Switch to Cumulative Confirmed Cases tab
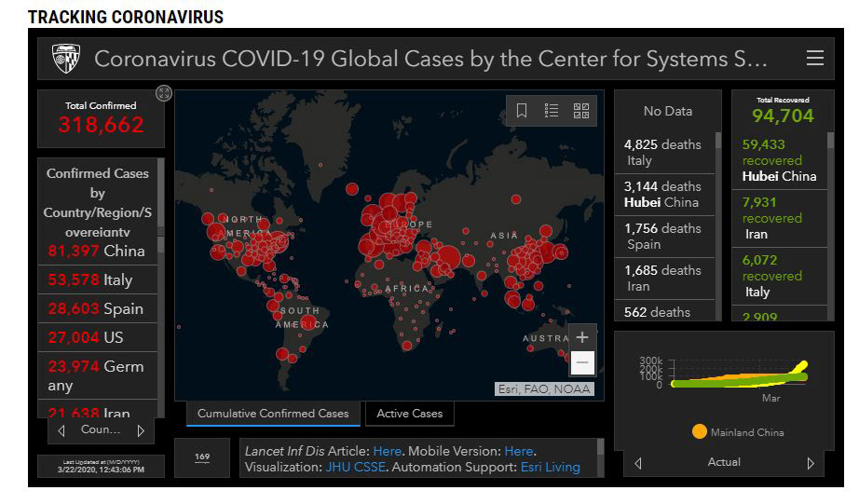859x504 pixels. click(273, 414)
